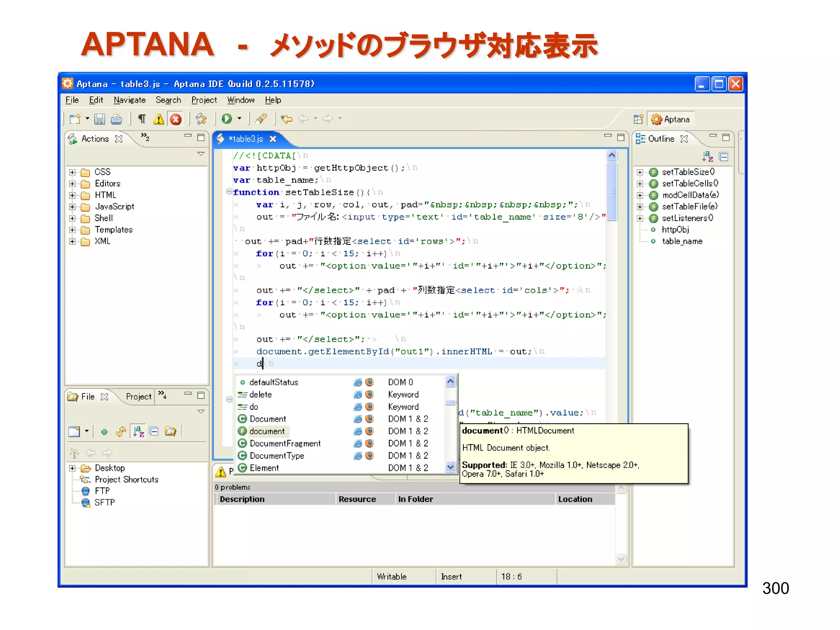Select table_name variable in Outline
Screen dimensions: 840x630
point(682,241)
